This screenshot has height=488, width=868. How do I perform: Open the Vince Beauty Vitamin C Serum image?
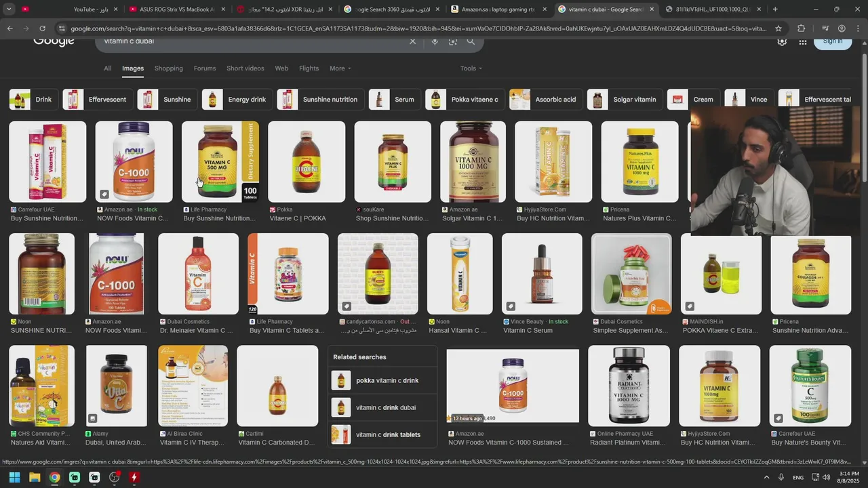click(x=542, y=274)
